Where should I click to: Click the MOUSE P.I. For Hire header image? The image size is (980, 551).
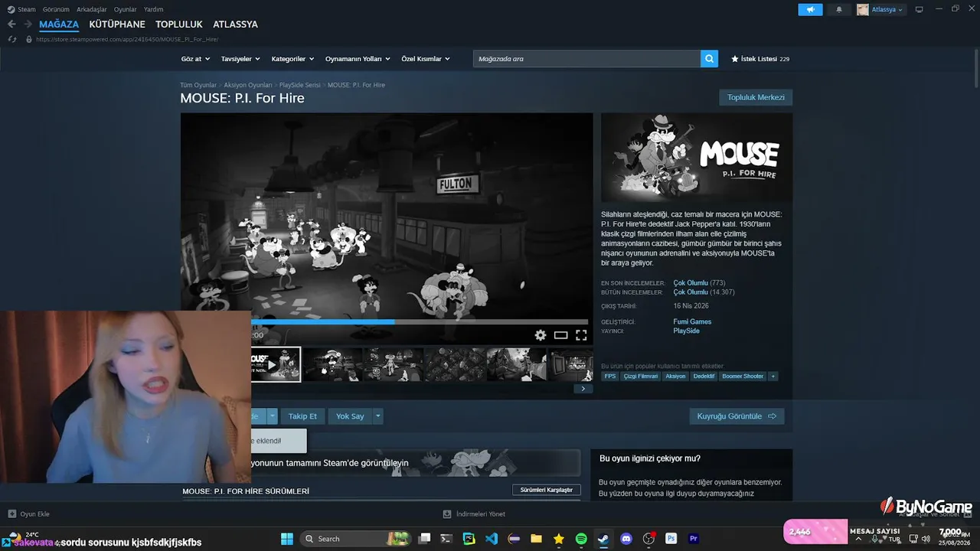(697, 158)
